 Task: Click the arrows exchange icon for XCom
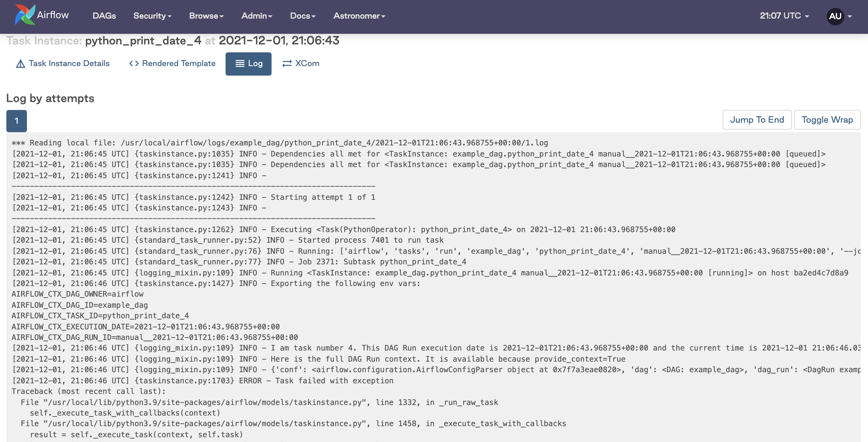pos(287,63)
